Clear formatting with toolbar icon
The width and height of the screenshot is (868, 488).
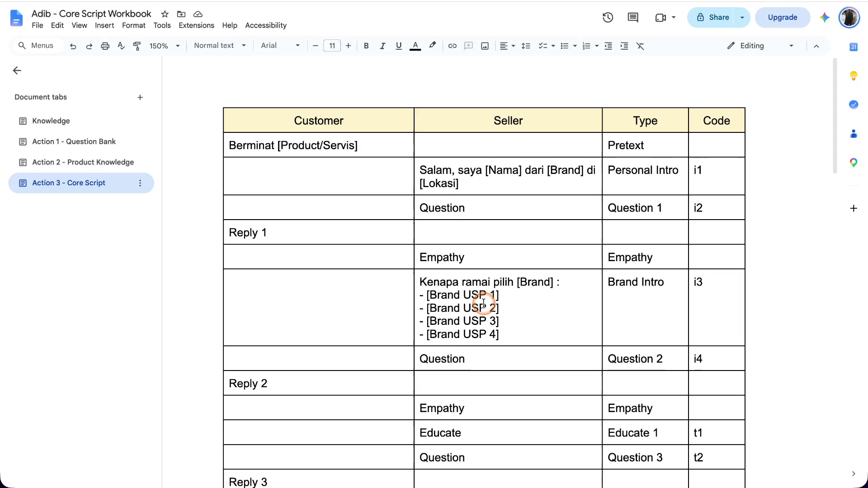coord(640,46)
